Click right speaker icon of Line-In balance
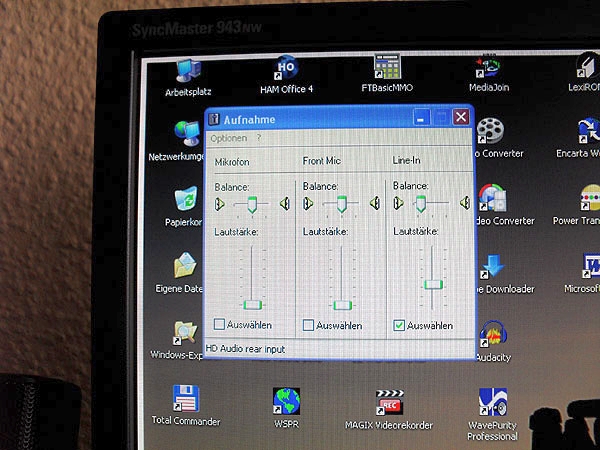The image size is (600, 450). point(465,203)
